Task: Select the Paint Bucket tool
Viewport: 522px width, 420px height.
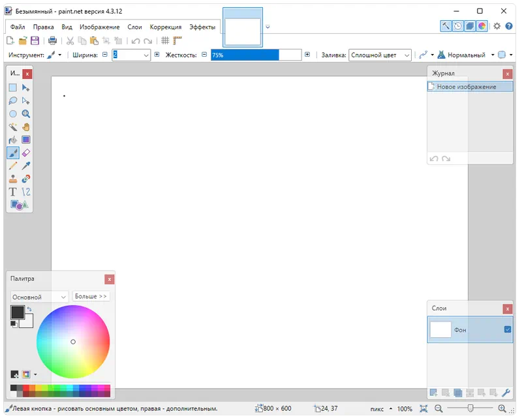Action: point(12,140)
